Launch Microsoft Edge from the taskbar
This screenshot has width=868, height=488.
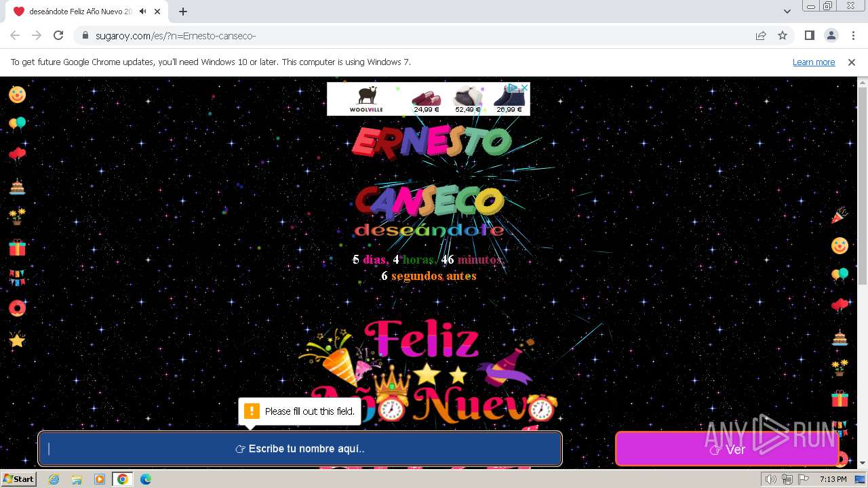pos(146,479)
